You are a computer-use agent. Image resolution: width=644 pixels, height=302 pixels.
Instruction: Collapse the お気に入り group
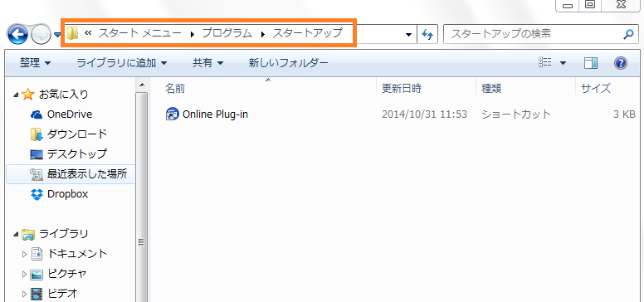coord(16,95)
